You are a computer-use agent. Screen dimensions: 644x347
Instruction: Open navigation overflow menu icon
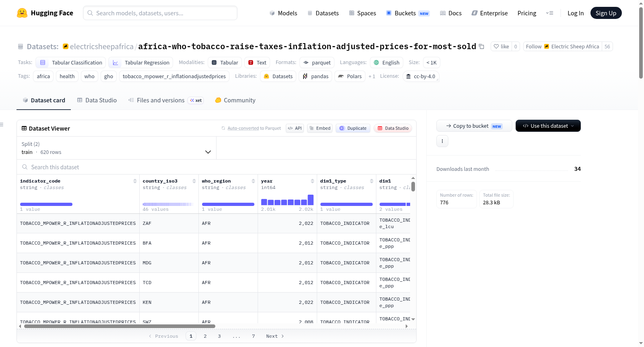click(x=549, y=13)
